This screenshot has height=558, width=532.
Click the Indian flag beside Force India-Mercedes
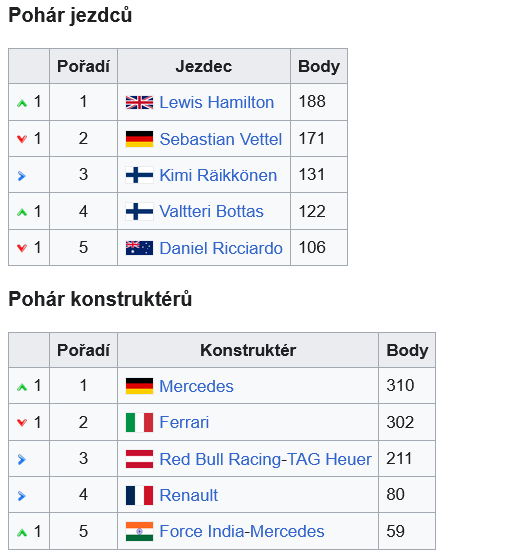(139, 532)
